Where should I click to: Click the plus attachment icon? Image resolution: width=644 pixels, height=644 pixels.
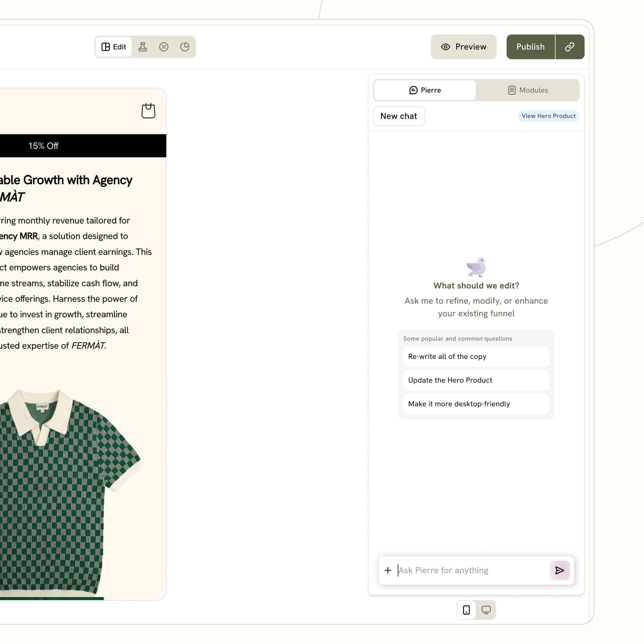pos(388,570)
